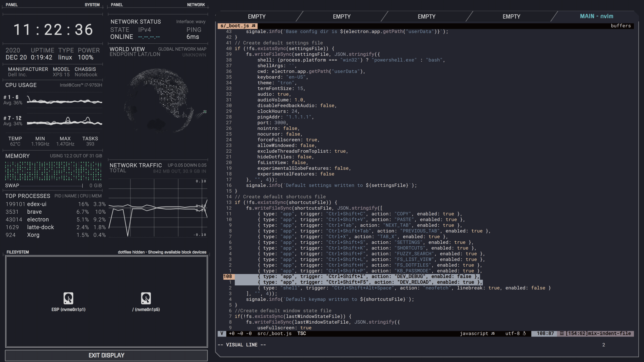
Task: Click the 108:87 cursor position indicator
Action: [545, 334]
